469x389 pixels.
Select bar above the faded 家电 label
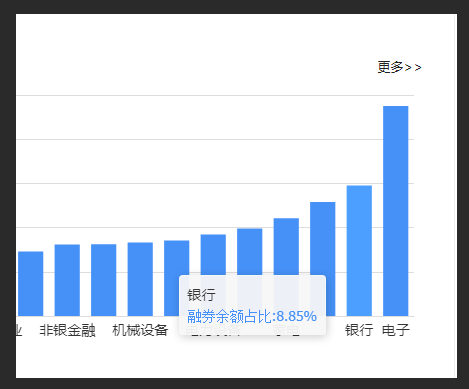(286, 246)
